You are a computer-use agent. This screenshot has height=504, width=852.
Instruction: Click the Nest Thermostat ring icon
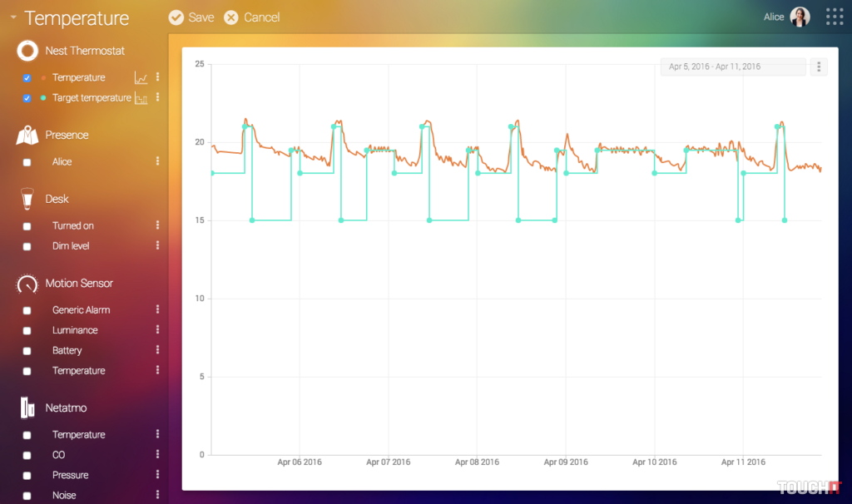[x=27, y=51]
